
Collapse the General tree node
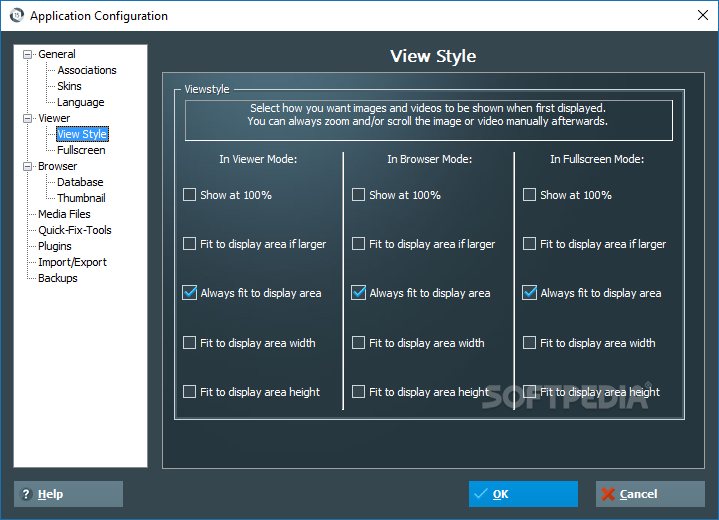coord(28,54)
